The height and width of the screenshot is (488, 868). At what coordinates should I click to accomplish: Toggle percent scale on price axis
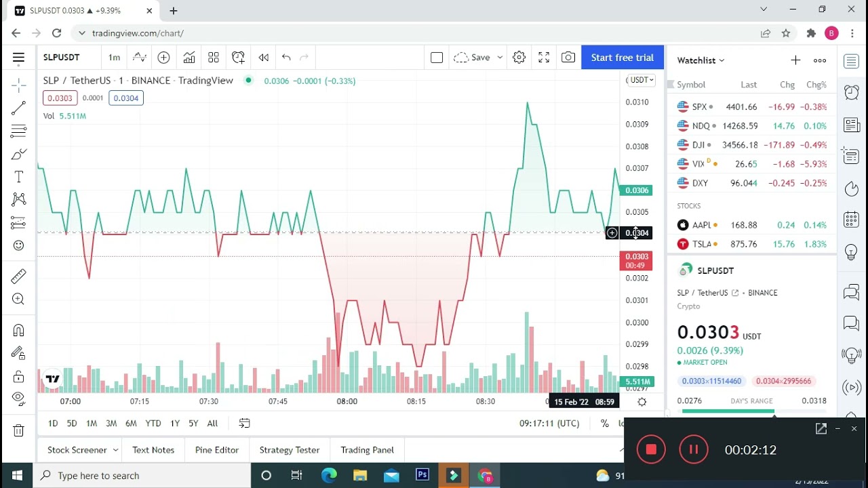605,424
